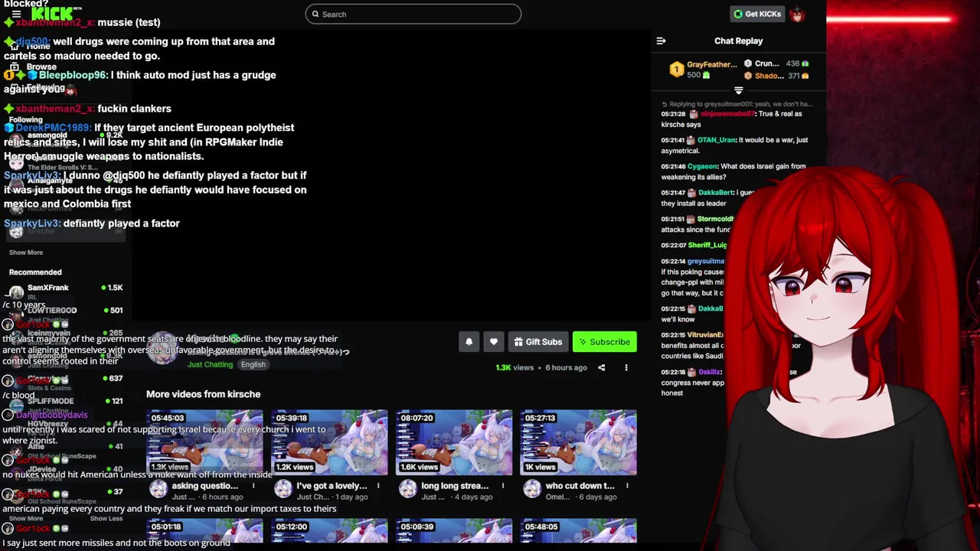The width and height of the screenshot is (980, 551).
Task: Click channel avatar beside 'who cut down t...'
Action: 532,489
